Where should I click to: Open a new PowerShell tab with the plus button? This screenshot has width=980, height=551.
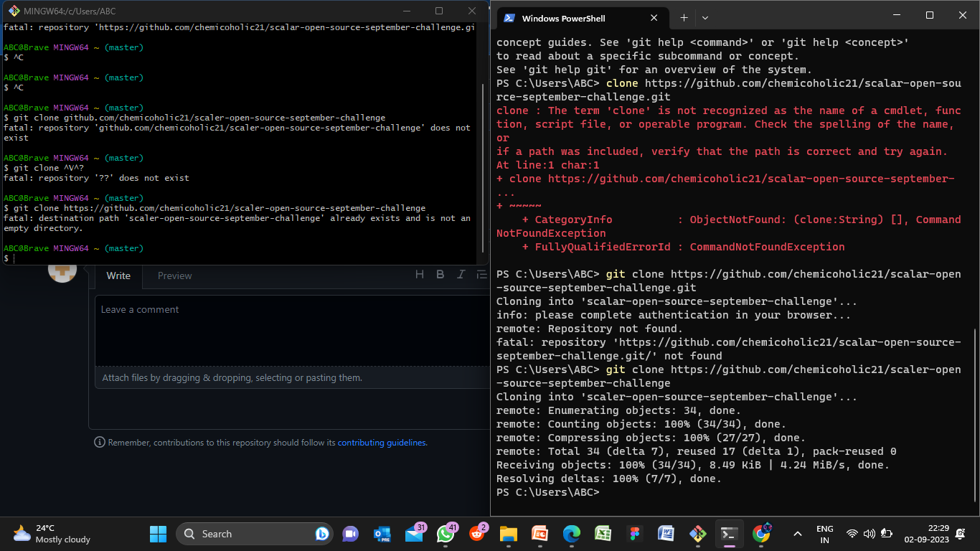(x=684, y=17)
